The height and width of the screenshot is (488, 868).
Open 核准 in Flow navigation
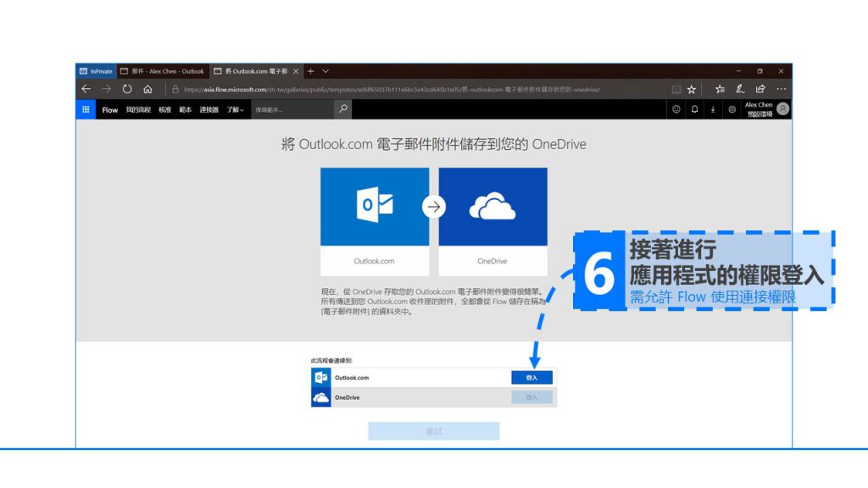(x=165, y=109)
